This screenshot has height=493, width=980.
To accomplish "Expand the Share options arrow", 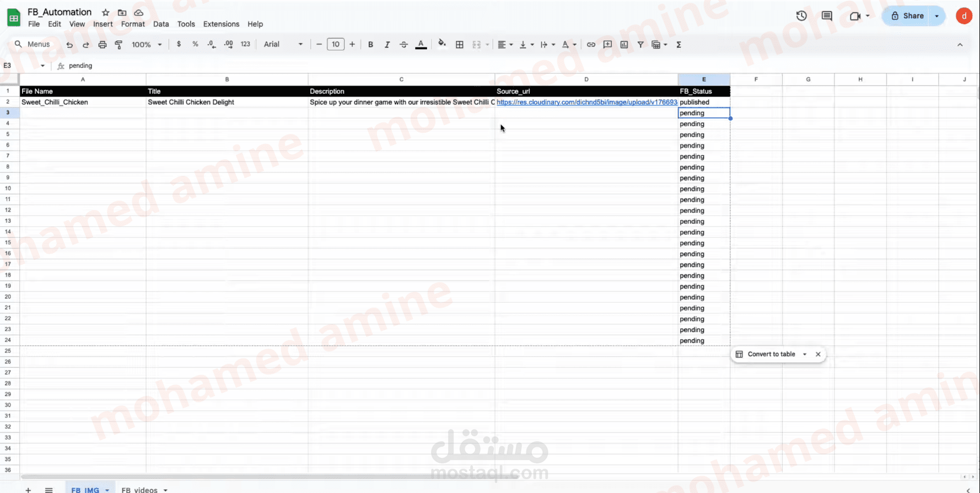I will 937,16.
